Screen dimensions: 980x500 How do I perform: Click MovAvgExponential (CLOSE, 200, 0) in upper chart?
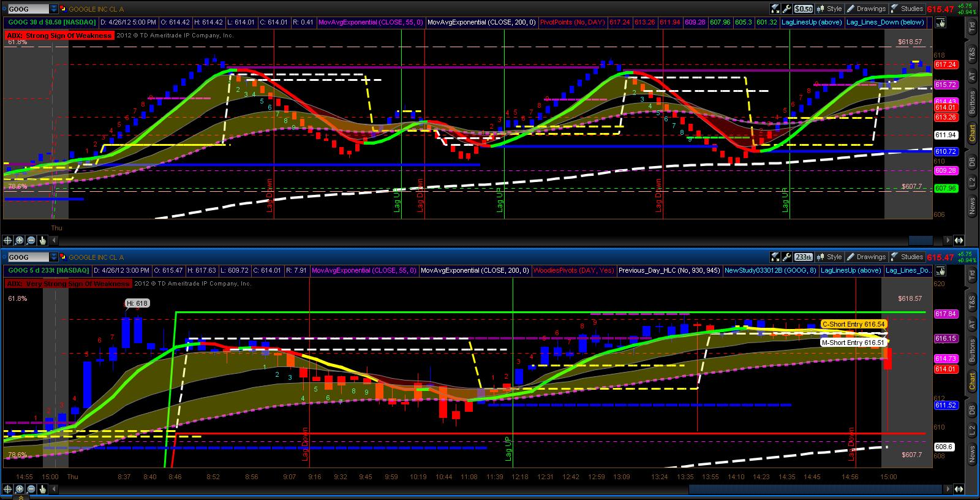[481, 23]
